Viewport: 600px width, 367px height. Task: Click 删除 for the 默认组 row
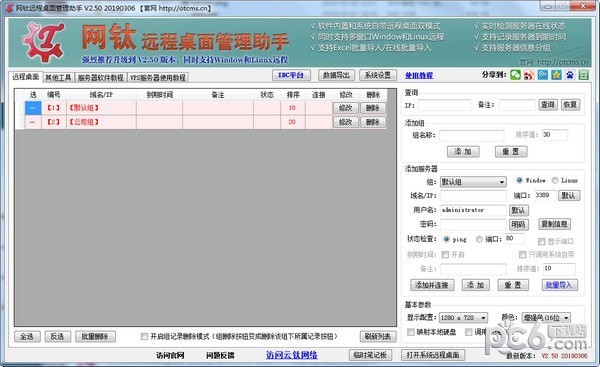pos(372,108)
